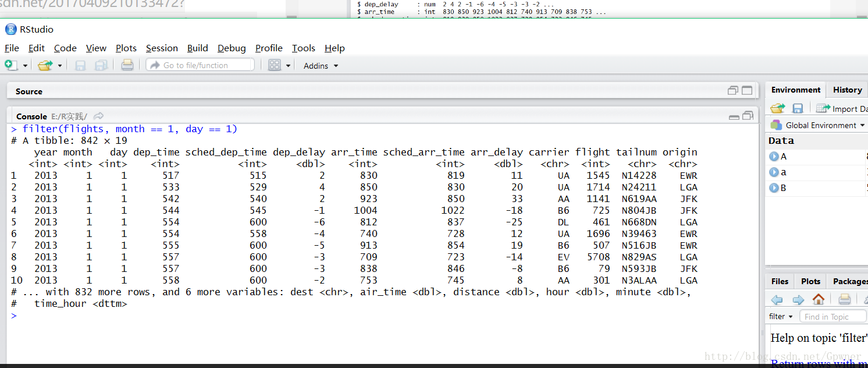Click the Console pane restore icon
This screenshot has width=868, height=368.
[748, 115]
